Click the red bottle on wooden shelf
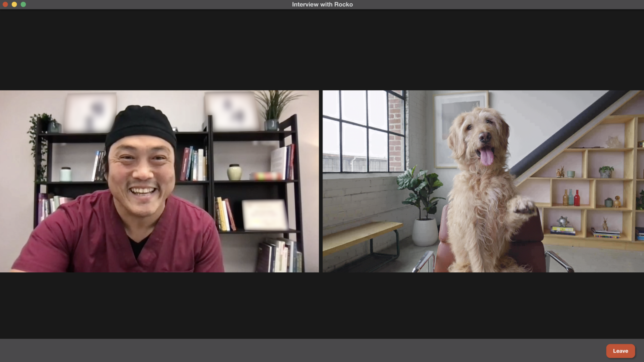 (577, 198)
